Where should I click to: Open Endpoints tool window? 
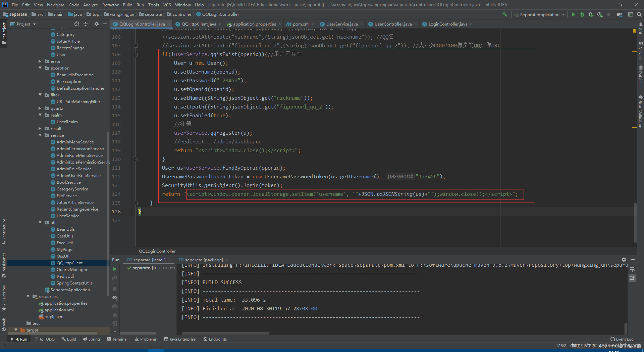[x=215, y=339]
